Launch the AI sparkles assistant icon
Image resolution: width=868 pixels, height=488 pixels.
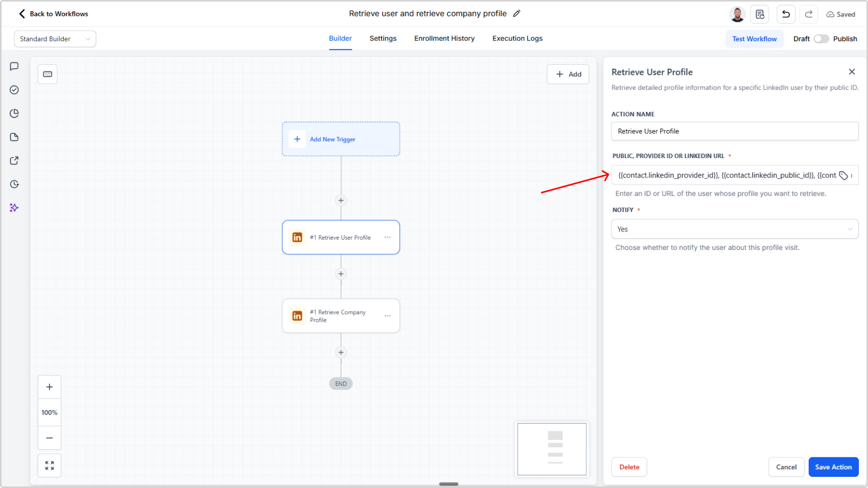pos(14,208)
